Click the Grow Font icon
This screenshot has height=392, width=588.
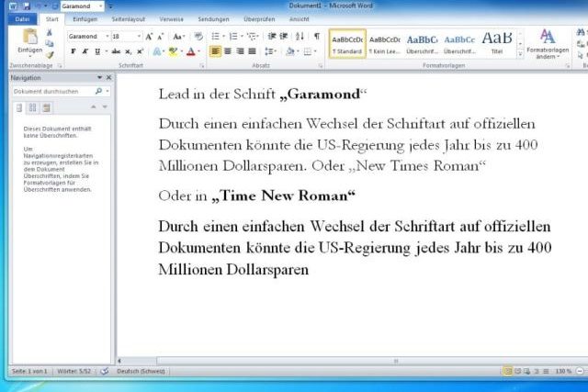click(149, 37)
